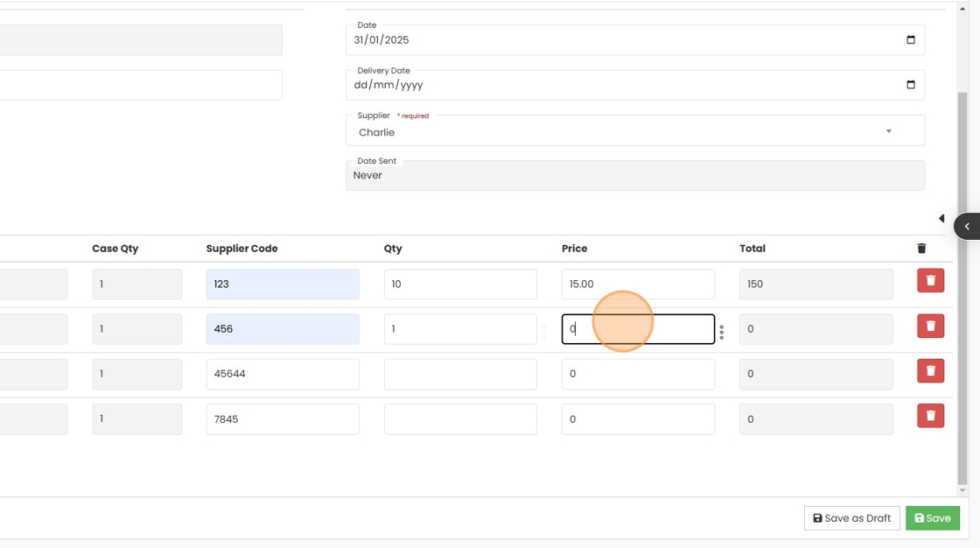Click the Supplier Code field with 45644
Image resolution: width=980 pixels, height=548 pixels.
282,375
